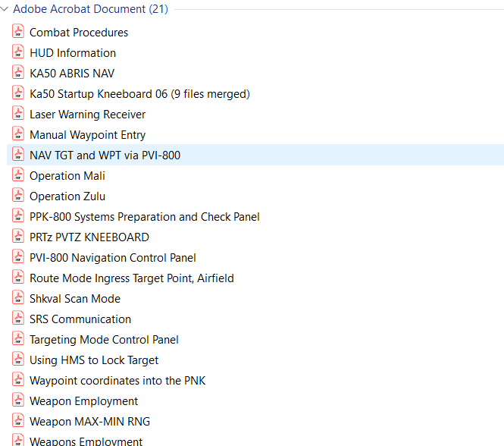Click the PDF icon beside Shkval Scan Mode

pyautogui.click(x=18, y=298)
